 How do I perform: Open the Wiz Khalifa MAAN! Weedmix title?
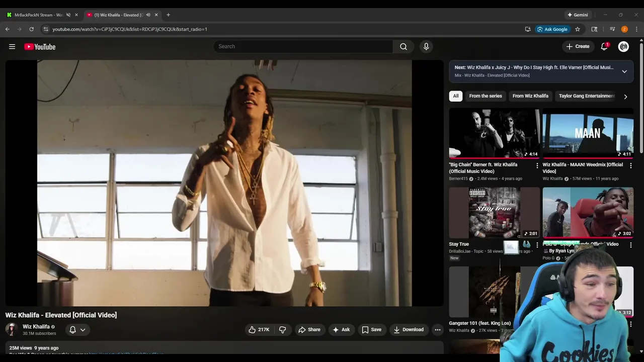(583, 168)
